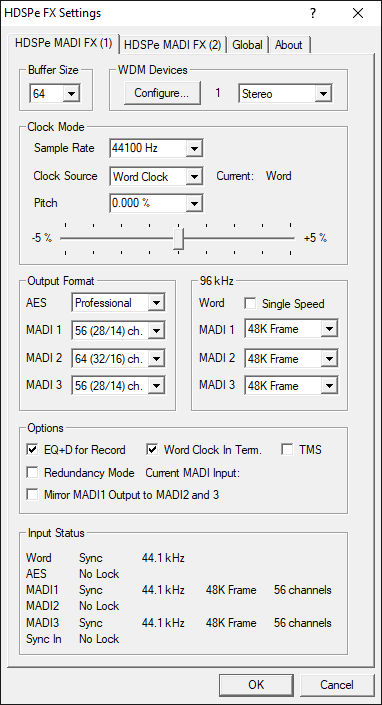Click the MADI1 48K Frame status text
The image size is (382, 705).
(x=231, y=590)
